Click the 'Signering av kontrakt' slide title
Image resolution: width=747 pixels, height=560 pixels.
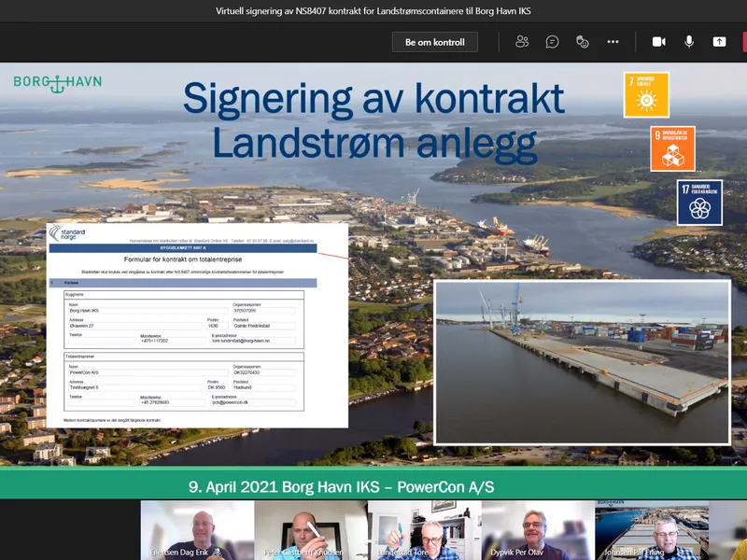tap(374, 99)
